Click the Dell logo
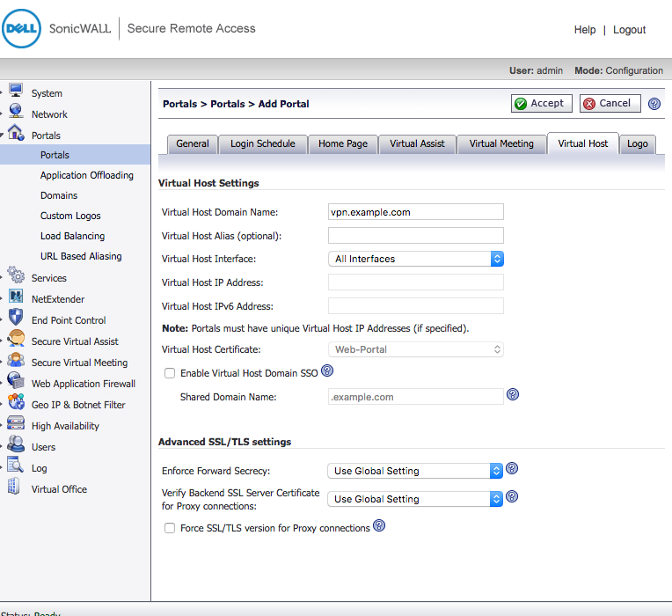This screenshot has height=616, width=672. tap(21, 29)
